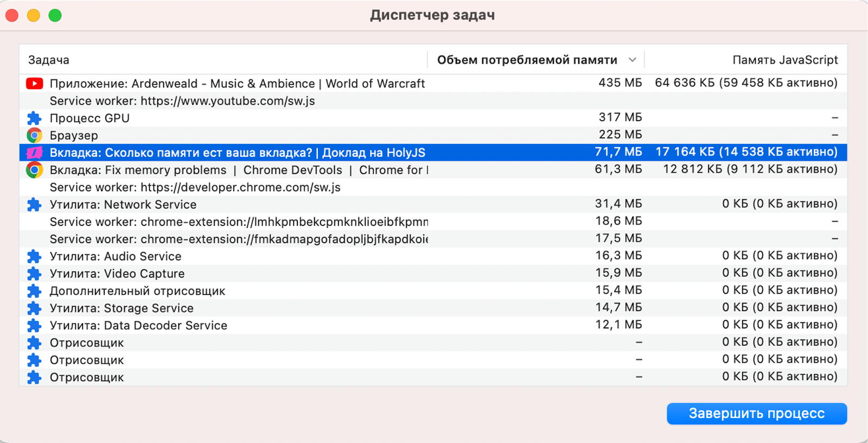The image size is (868, 443).
Task: Click the 317 МБ memory value
Action: pos(620,117)
